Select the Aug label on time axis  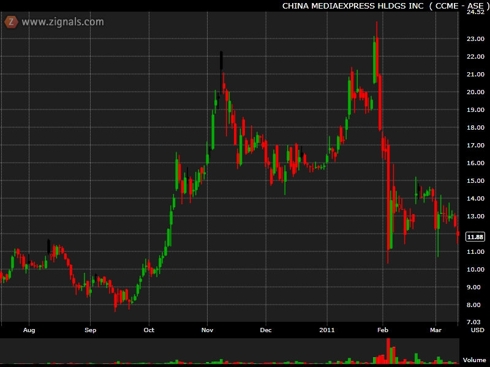tap(29, 330)
